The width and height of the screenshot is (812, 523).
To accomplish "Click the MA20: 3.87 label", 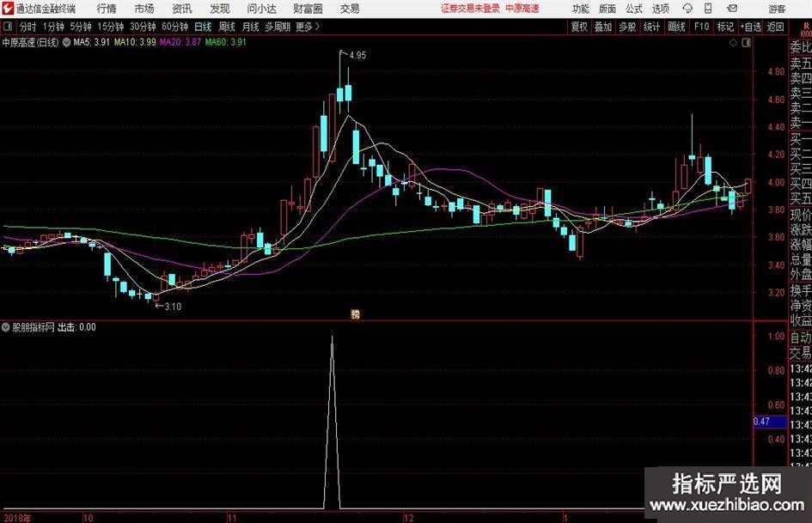I will (180, 42).
